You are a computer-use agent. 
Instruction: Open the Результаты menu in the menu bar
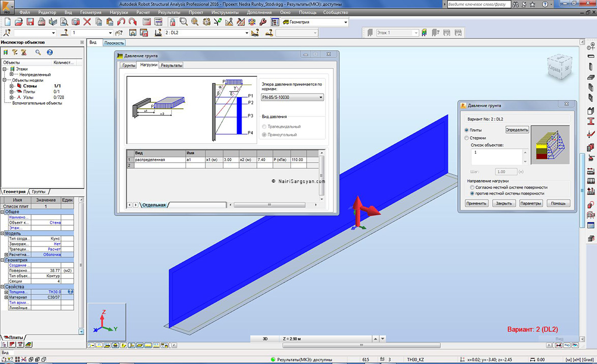click(x=169, y=12)
